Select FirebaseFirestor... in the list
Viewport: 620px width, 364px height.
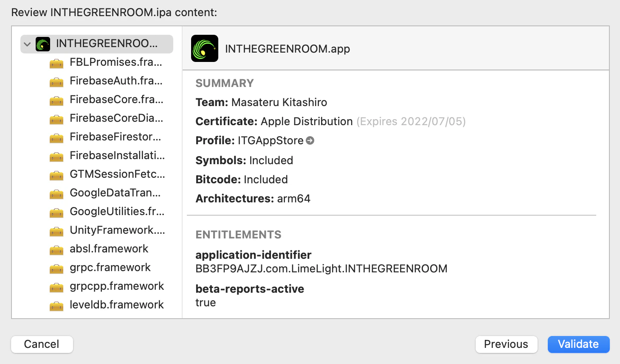click(x=116, y=137)
